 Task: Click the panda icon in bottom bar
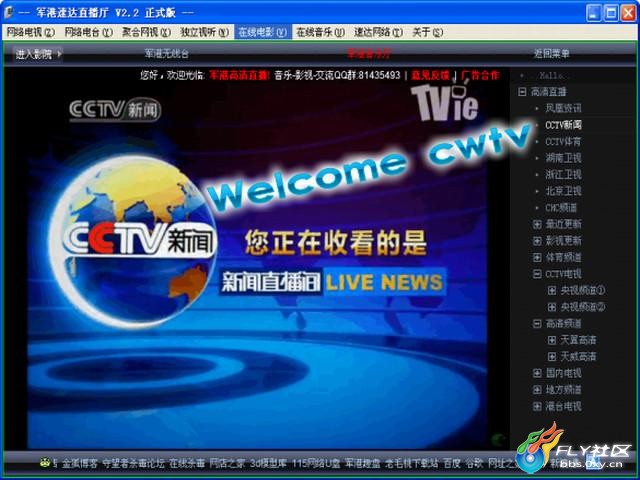[x=45, y=462]
